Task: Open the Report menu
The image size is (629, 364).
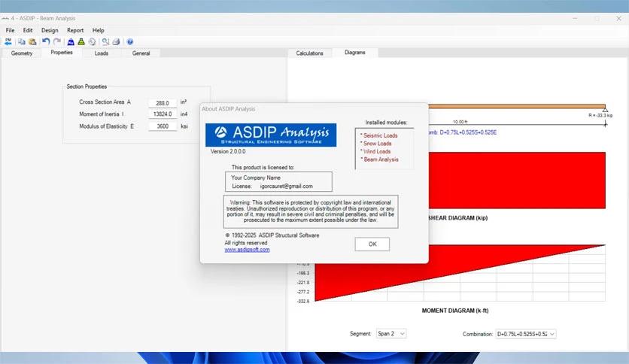Action: point(75,30)
